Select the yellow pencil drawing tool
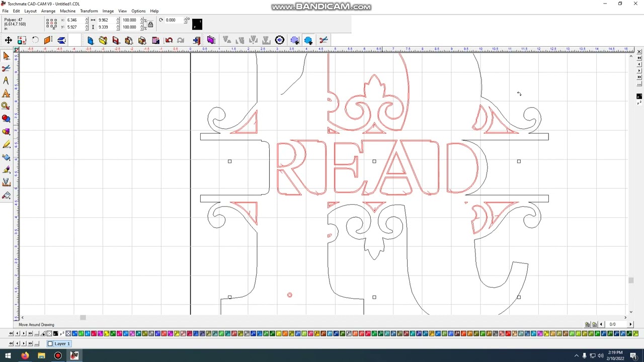 tap(6, 144)
